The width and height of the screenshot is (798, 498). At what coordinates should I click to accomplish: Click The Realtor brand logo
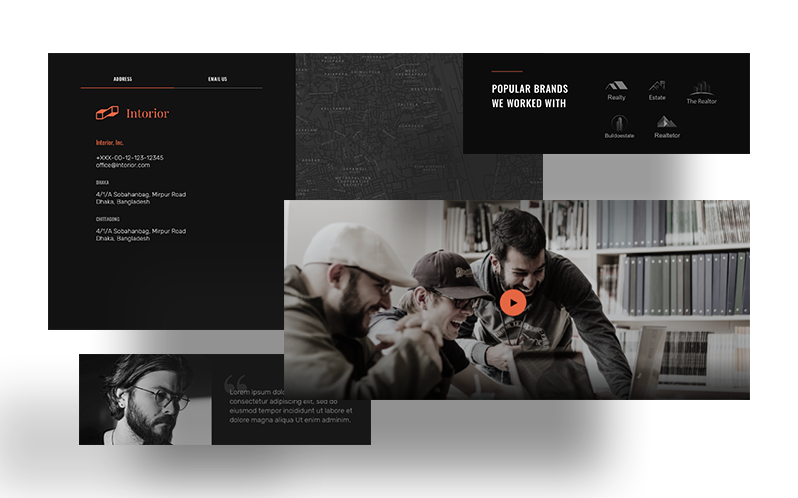(x=701, y=92)
